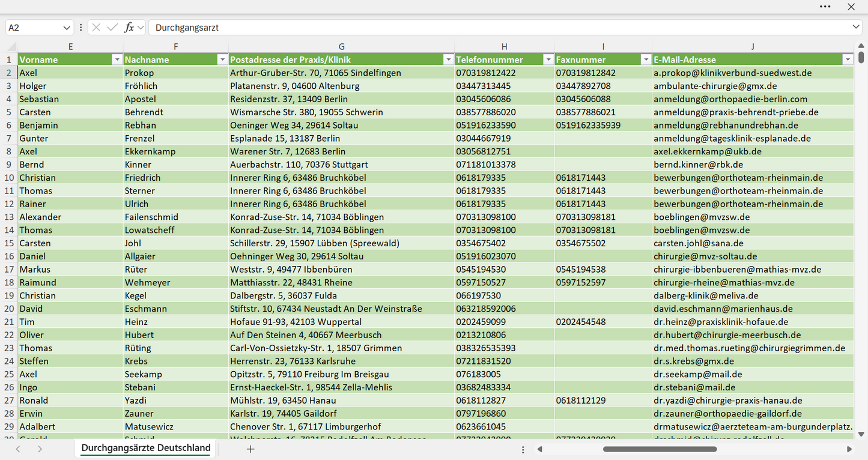Screen dimensions: 868x460
Task: Click the Wehmeyer surname cell
Action: coord(175,282)
